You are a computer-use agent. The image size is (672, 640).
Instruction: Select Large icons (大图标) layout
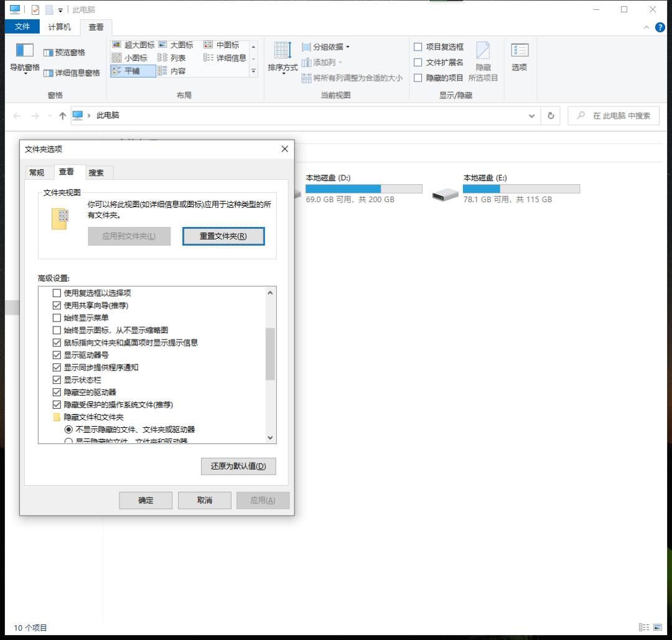tap(175, 45)
